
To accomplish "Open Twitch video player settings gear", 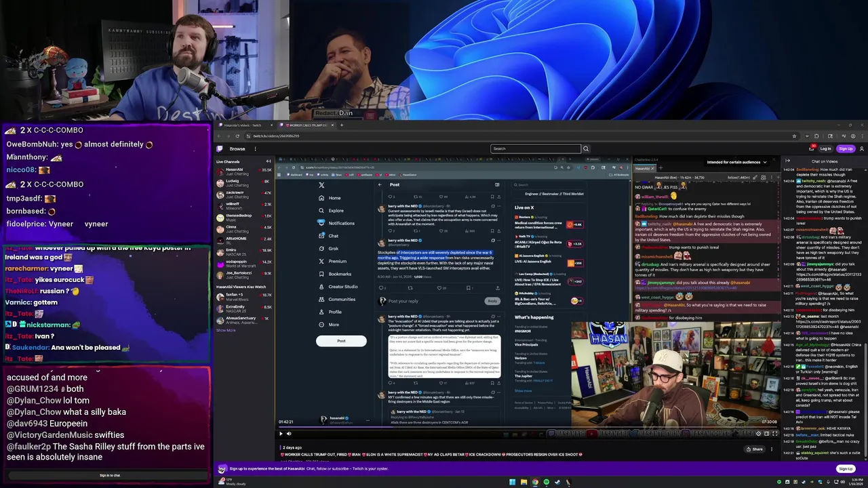I will (759, 434).
